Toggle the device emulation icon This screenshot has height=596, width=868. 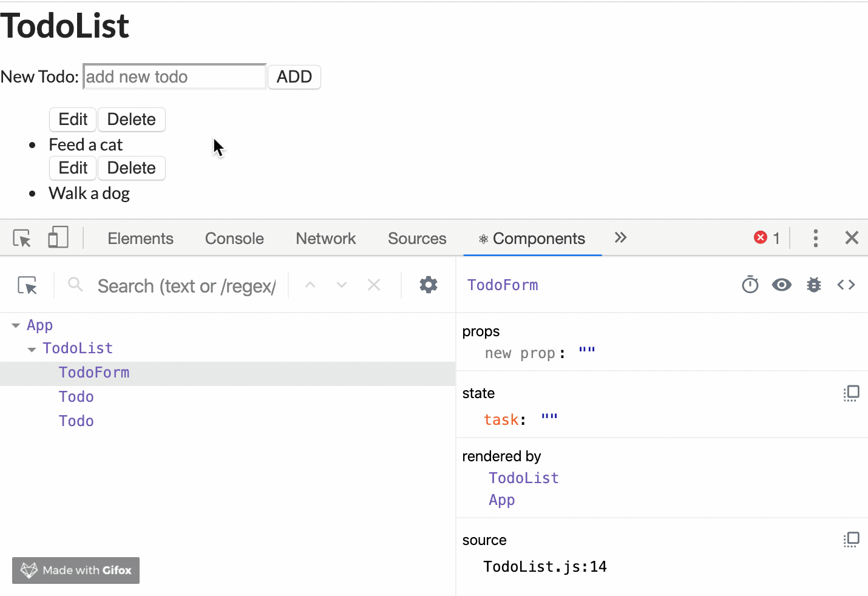[x=58, y=237]
